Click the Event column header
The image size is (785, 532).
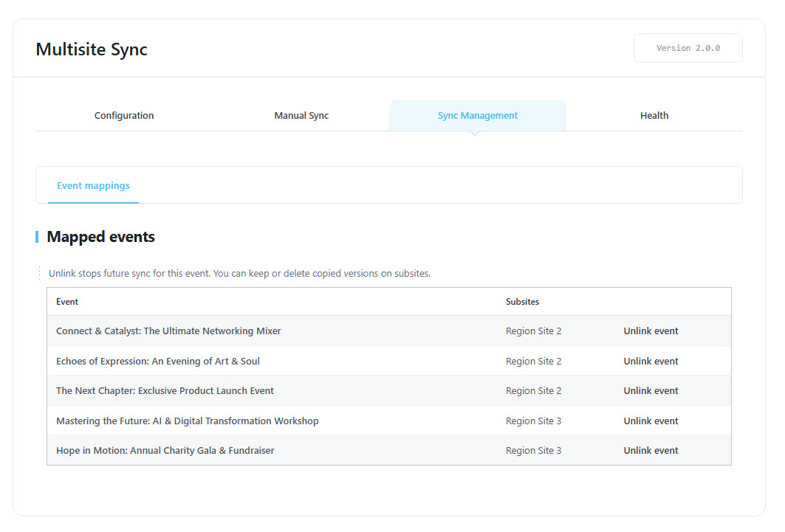pyautogui.click(x=67, y=302)
